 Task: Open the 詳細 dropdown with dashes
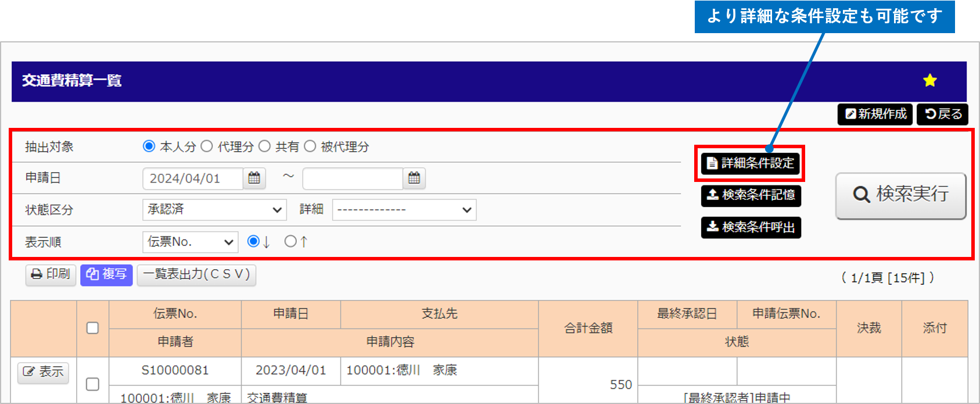404,210
